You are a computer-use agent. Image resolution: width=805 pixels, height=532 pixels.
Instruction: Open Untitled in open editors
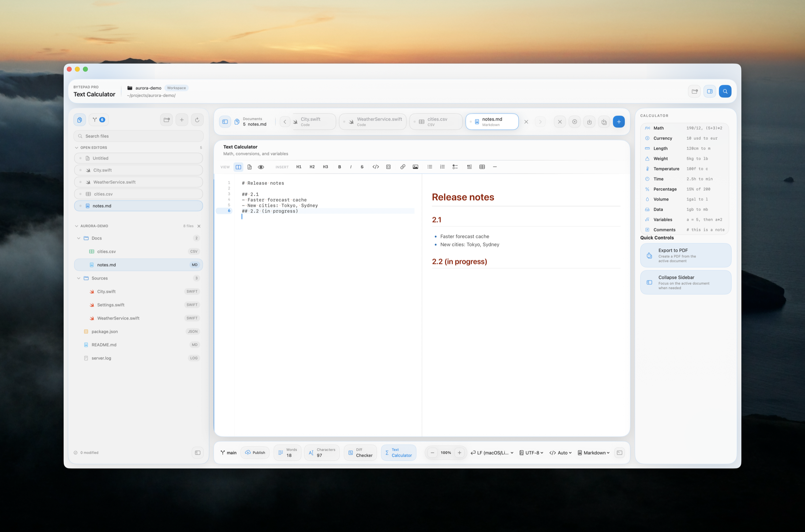pos(138,158)
